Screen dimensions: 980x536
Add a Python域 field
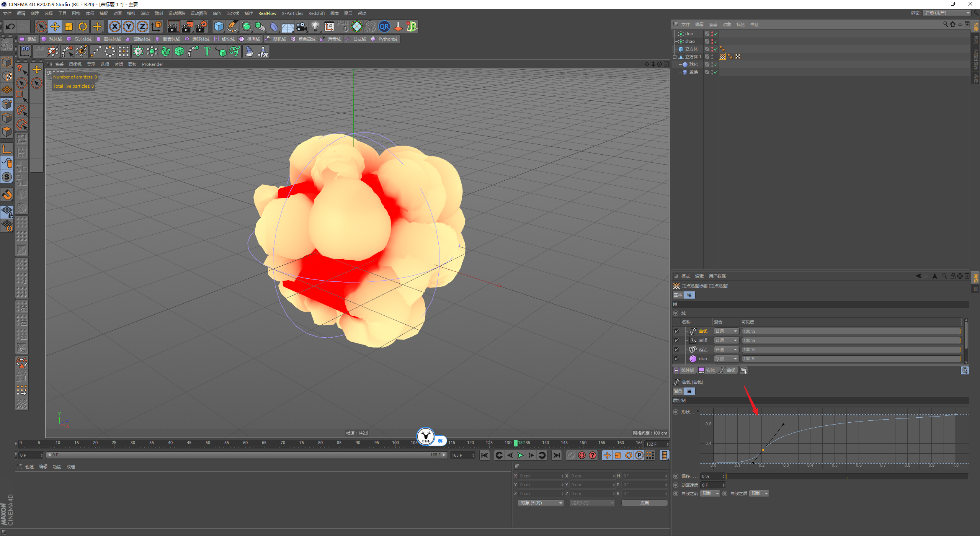pos(384,39)
